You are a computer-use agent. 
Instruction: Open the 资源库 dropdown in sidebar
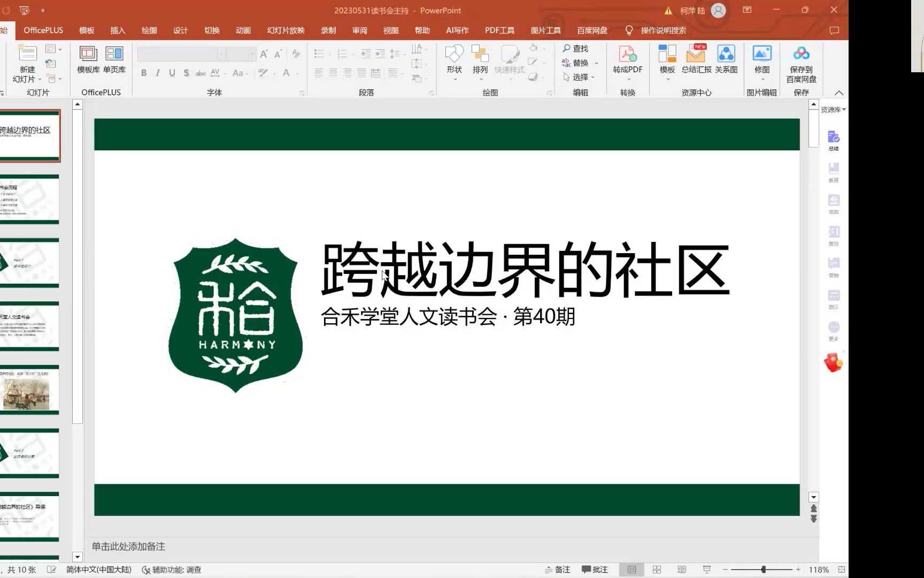point(833,109)
